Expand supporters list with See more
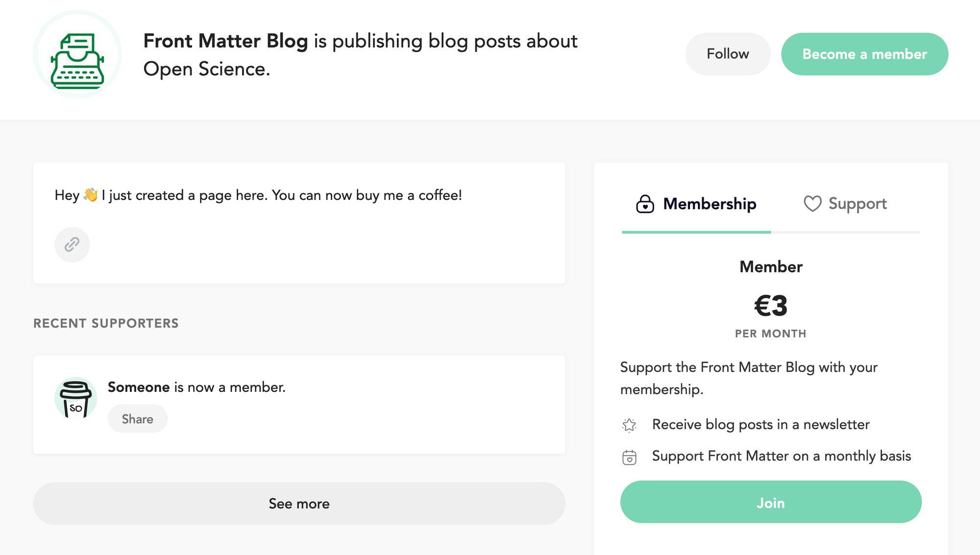Screen dimensions: 980x555 tap(299, 504)
